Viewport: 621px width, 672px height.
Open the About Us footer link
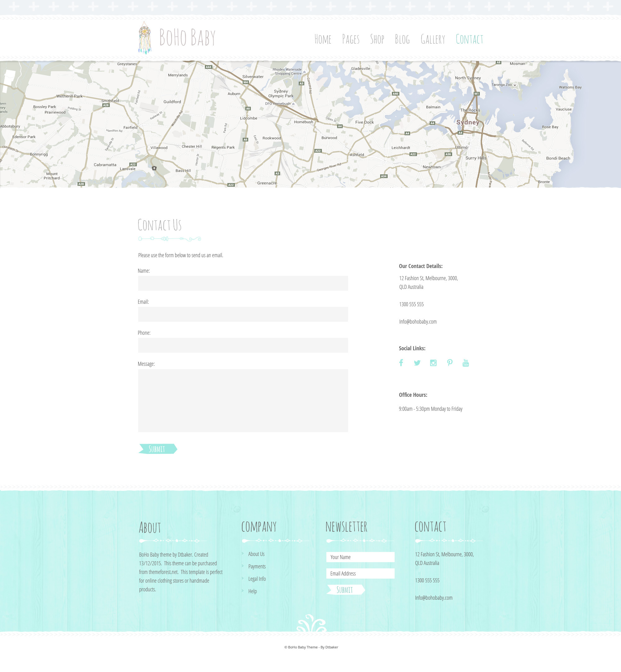256,554
